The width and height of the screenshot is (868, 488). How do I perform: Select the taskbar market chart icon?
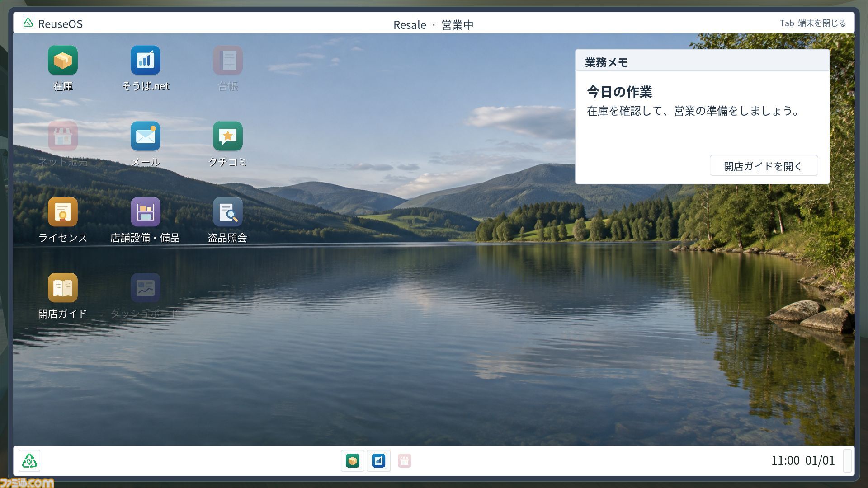[378, 461]
